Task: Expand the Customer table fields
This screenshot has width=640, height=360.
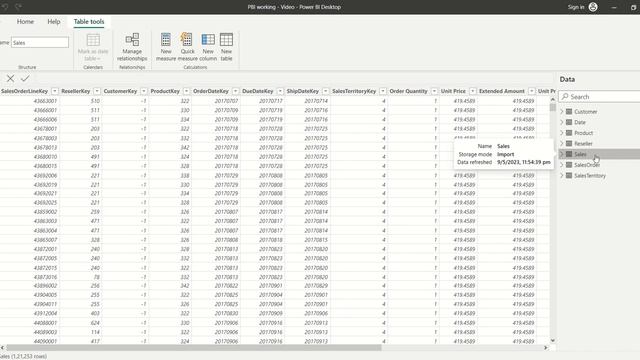Action: (562, 111)
